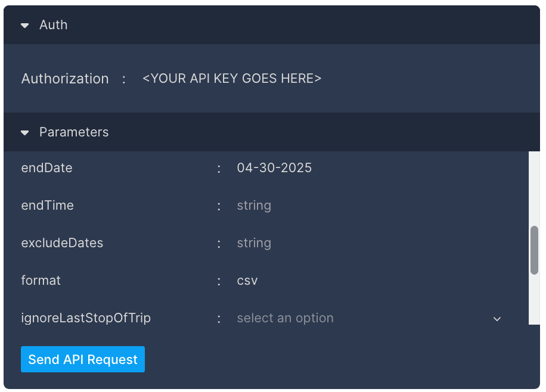
Task: Edit the Authorization API key field
Action: click(x=231, y=78)
